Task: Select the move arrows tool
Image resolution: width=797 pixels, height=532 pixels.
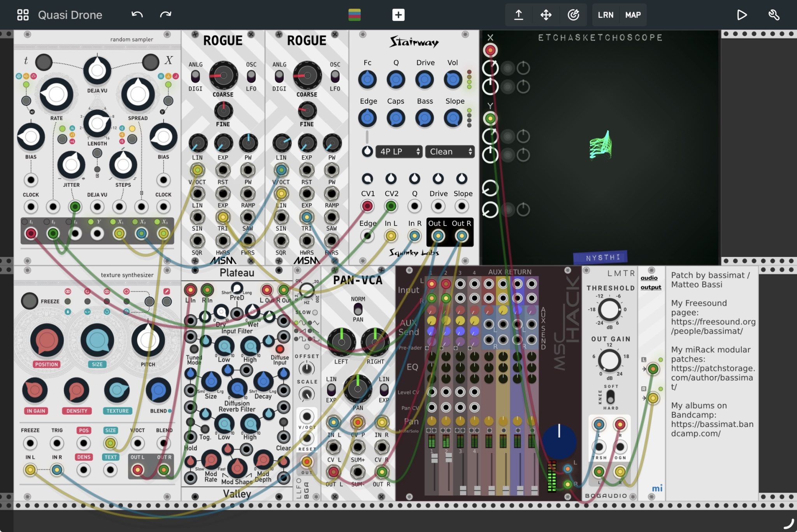Action: click(x=546, y=15)
